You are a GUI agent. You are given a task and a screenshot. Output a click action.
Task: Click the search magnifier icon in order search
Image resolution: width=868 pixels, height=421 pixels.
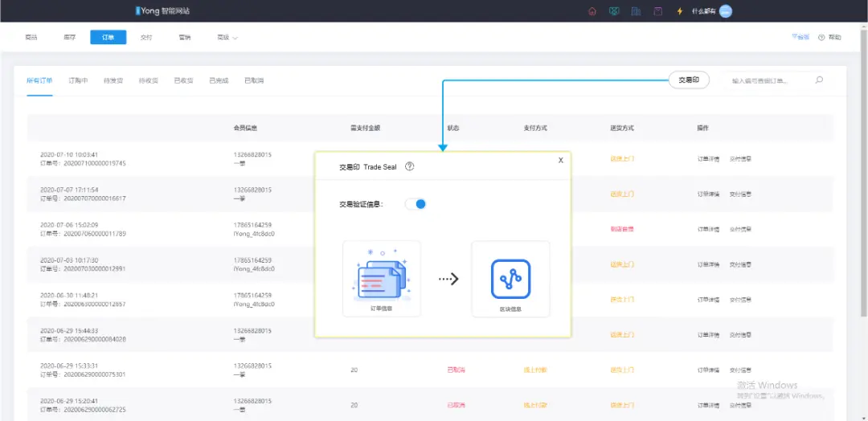pyautogui.click(x=819, y=80)
